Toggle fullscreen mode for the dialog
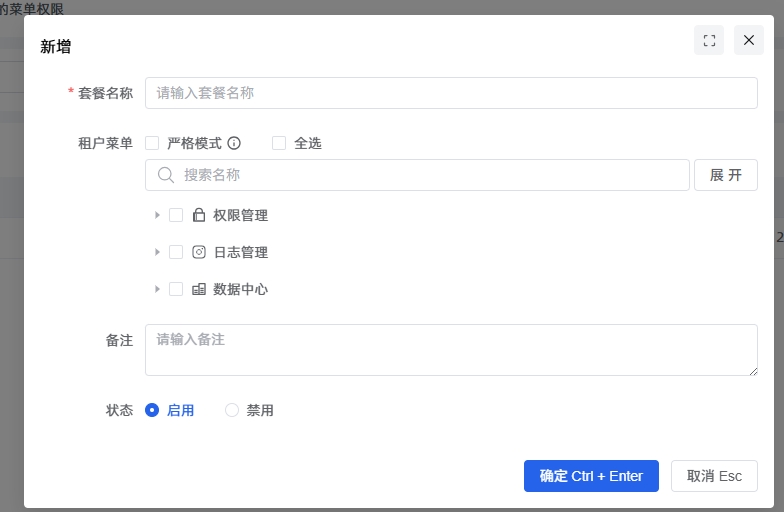This screenshot has width=784, height=512. [708, 40]
